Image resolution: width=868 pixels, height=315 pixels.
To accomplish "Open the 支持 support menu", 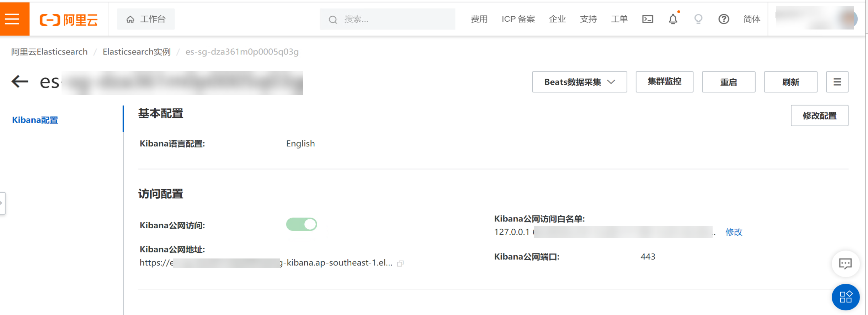I will click(589, 19).
